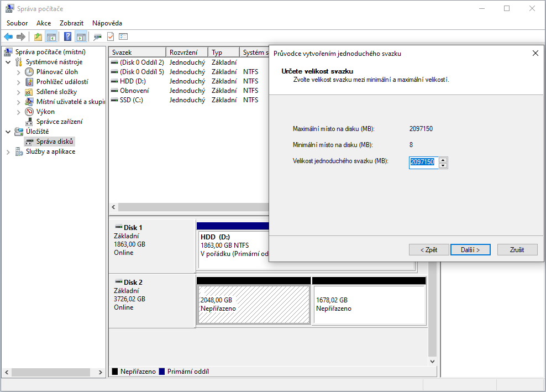Open the Zobrazit menu
The image size is (546, 392).
(x=72, y=23)
